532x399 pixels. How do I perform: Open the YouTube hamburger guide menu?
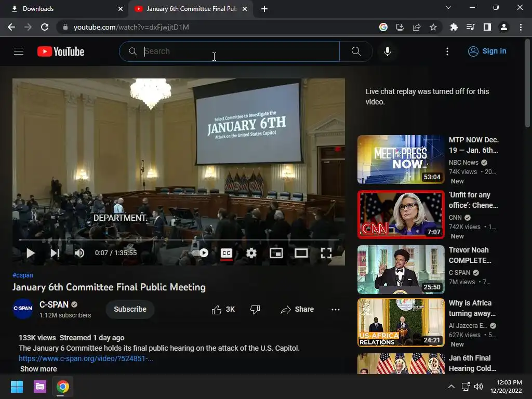coord(19,51)
